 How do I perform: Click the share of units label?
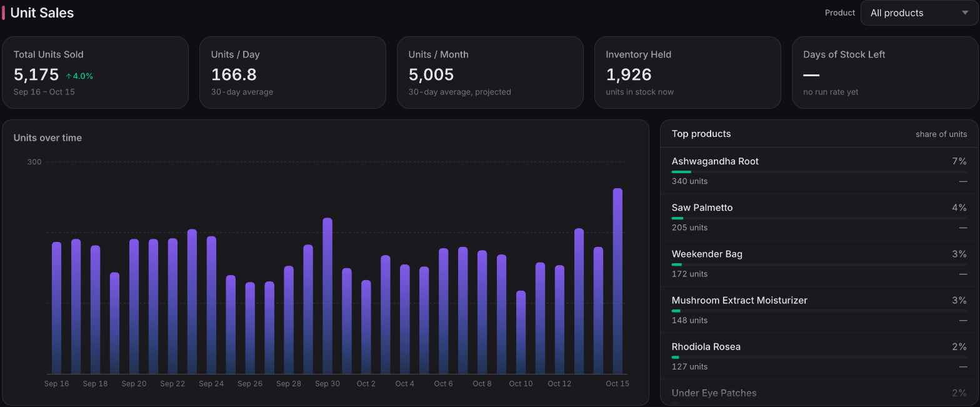pos(941,134)
